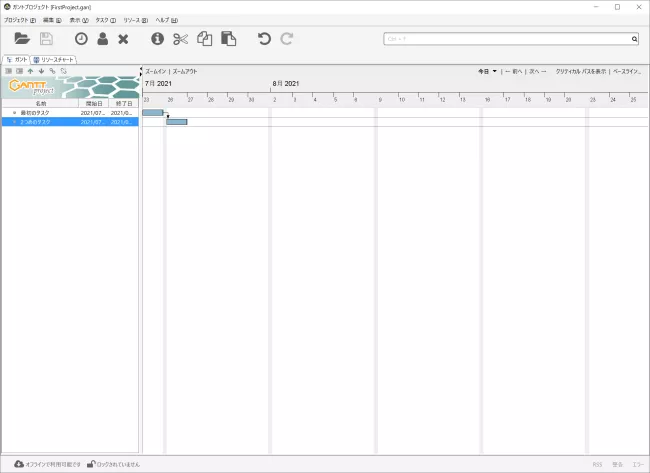Switch to the リソースチャート tab
Image resolution: width=650 pixels, height=473 pixels.
pos(54,60)
